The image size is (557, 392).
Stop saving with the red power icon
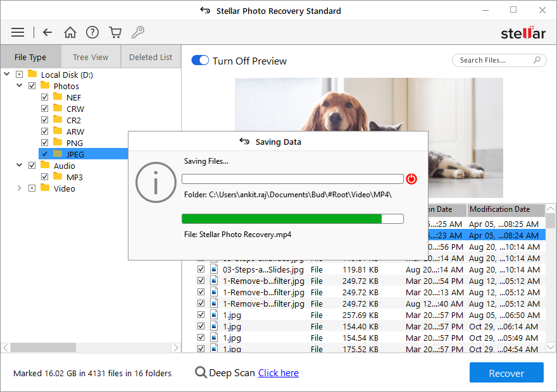(411, 179)
